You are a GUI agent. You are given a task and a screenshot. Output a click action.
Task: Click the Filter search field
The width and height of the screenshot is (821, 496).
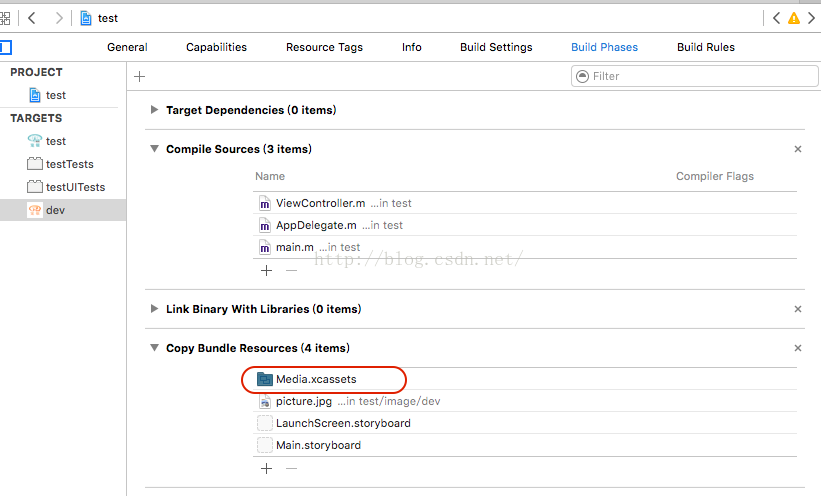click(x=688, y=76)
